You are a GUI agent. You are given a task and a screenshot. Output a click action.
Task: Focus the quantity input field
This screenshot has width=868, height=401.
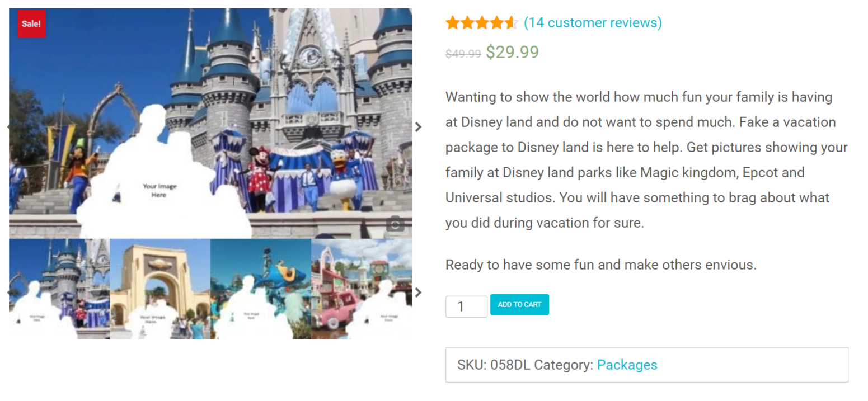[466, 306]
